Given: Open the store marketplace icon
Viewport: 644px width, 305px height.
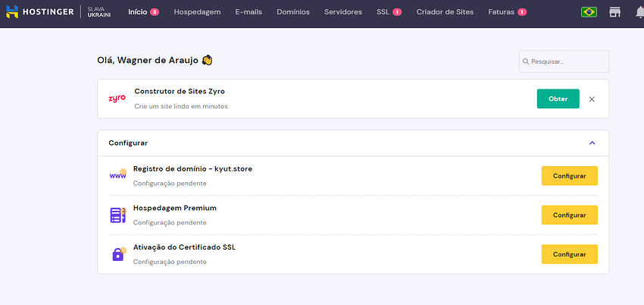Looking at the screenshot, I should 614,12.
